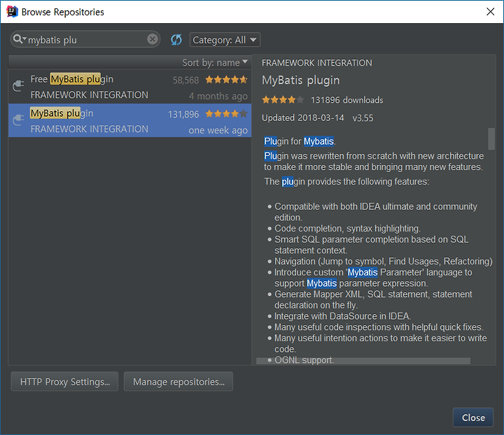The image size is (504, 435).
Task: Select the MyBatis plugin list entry
Action: pyautogui.click(x=130, y=120)
